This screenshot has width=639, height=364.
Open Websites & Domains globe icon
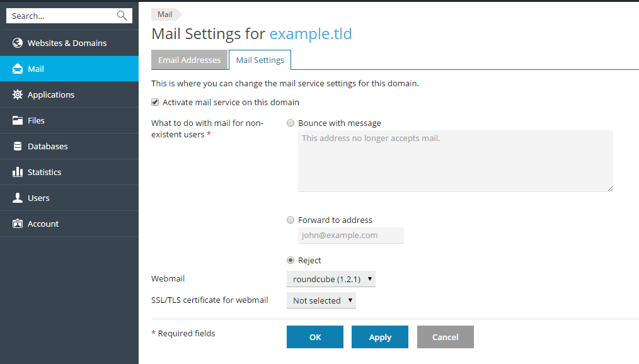tap(18, 43)
